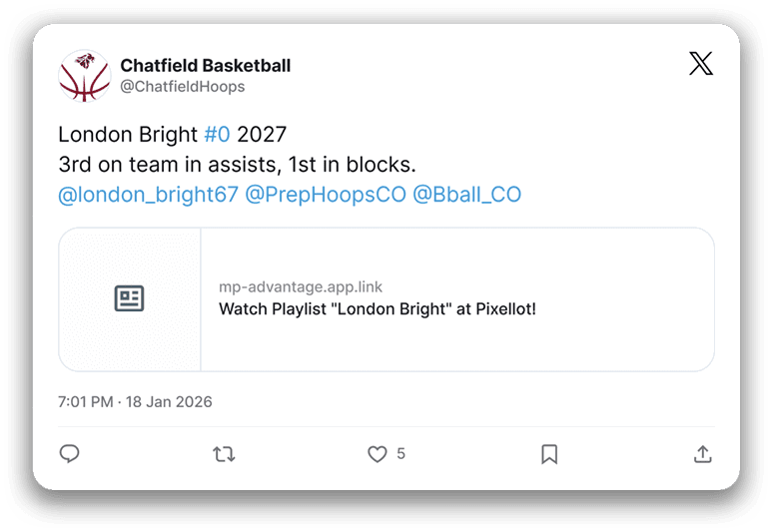Share the tweet via upload icon
This screenshot has height=532, width=773.
[702, 454]
